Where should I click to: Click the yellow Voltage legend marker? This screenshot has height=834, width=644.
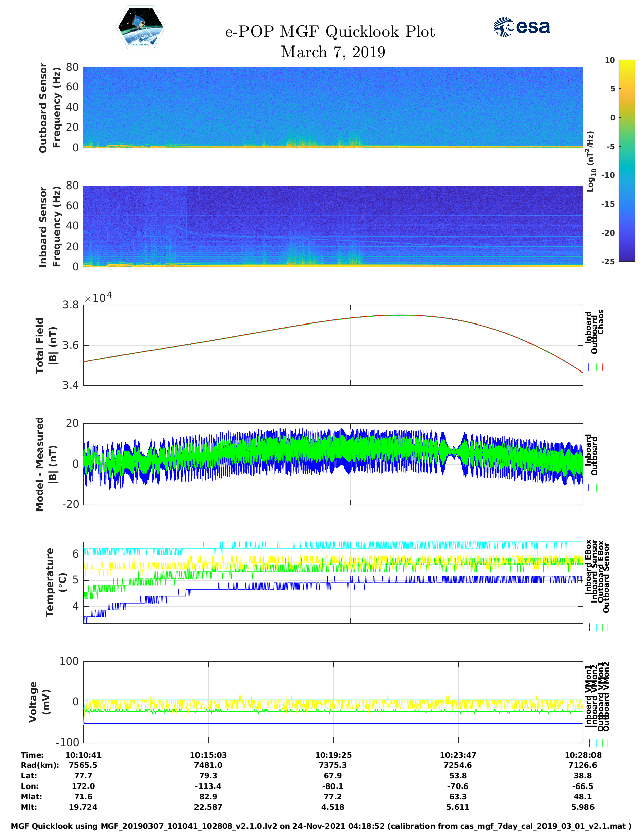607,743
